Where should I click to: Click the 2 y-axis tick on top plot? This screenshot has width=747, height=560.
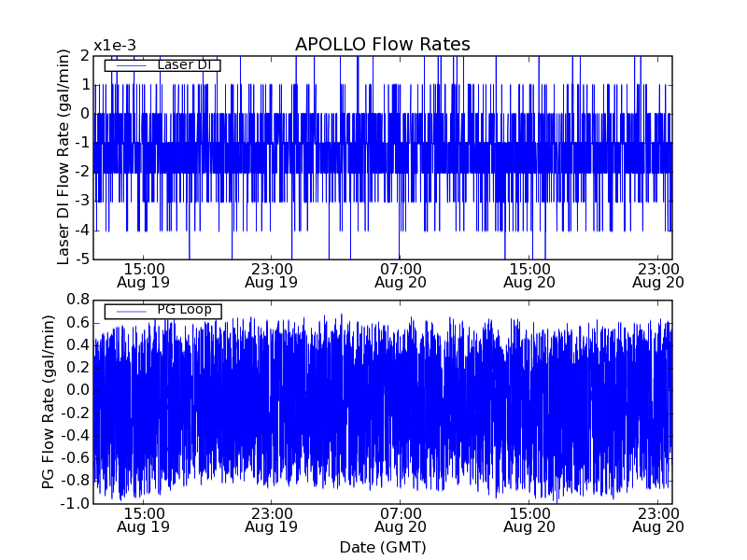tap(85, 55)
